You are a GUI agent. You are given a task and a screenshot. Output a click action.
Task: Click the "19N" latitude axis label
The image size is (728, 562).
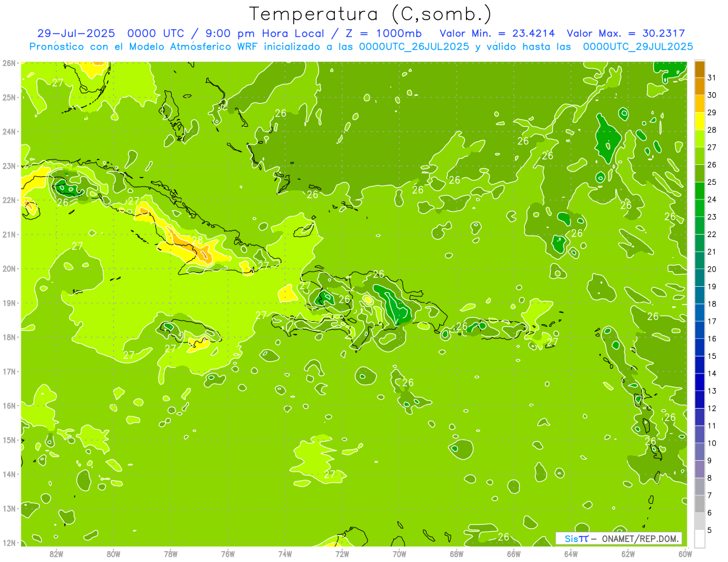pyautogui.click(x=9, y=303)
